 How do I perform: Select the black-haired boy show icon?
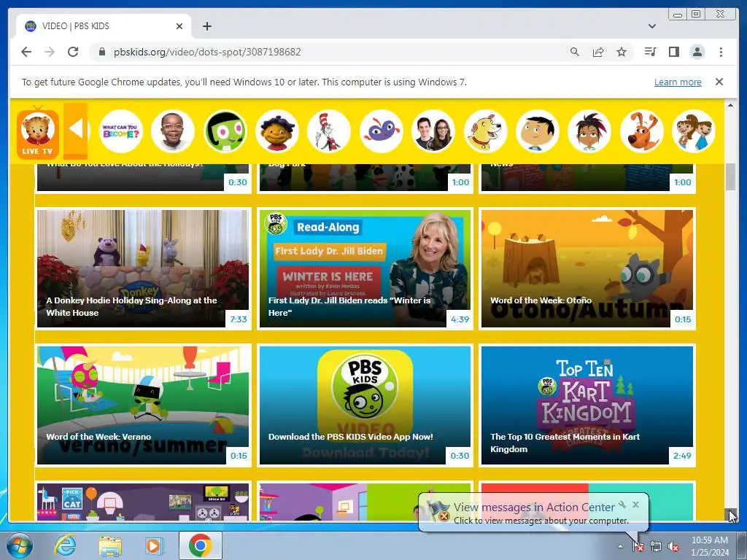click(x=538, y=131)
